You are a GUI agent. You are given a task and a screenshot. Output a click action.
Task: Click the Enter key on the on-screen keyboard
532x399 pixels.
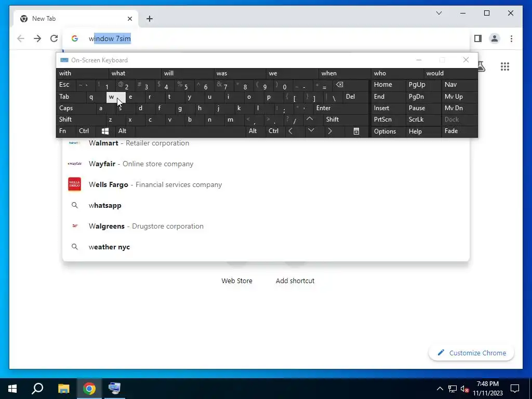[x=341, y=108]
